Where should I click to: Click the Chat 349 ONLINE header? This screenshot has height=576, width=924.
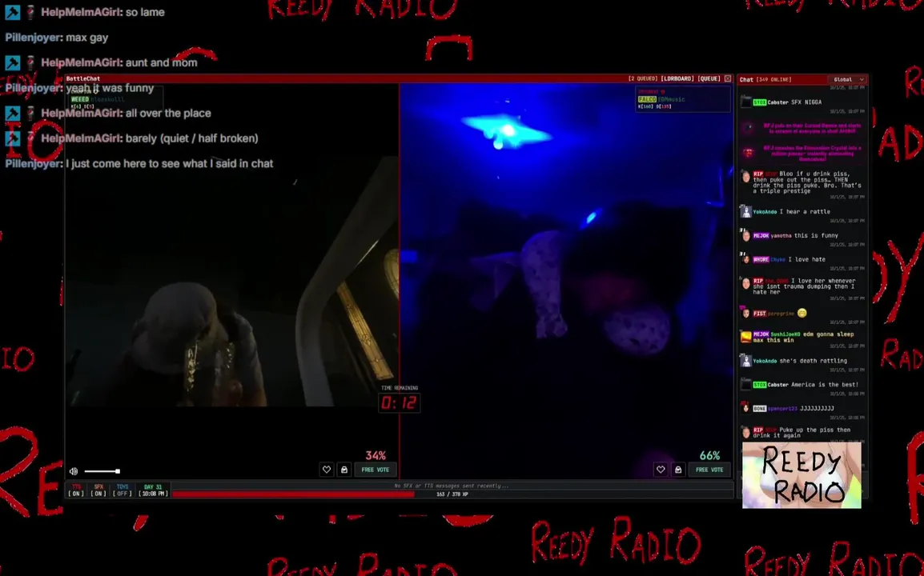(765, 79)
